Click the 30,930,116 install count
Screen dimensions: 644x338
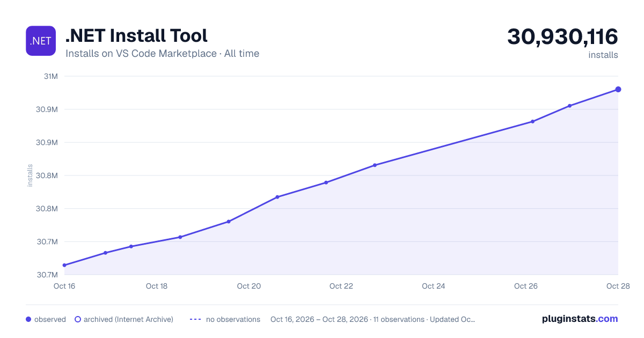point(562,36)
